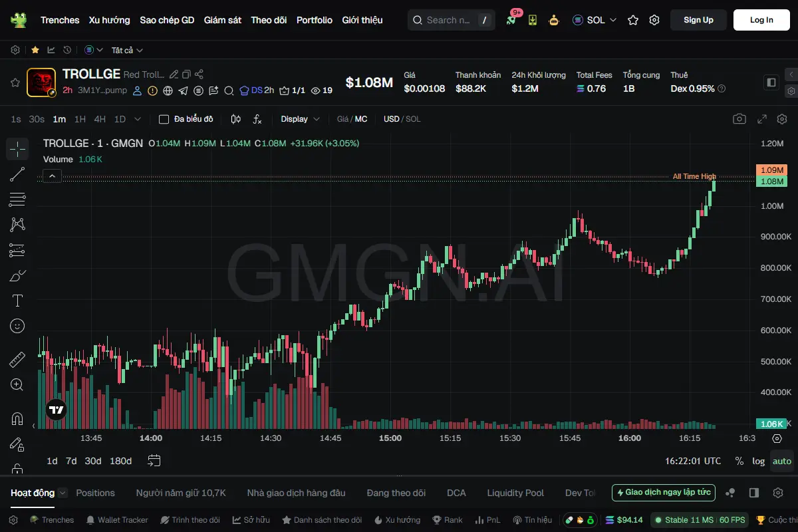
Task: Open Sao chép GD menu
Action: point(167,20)
